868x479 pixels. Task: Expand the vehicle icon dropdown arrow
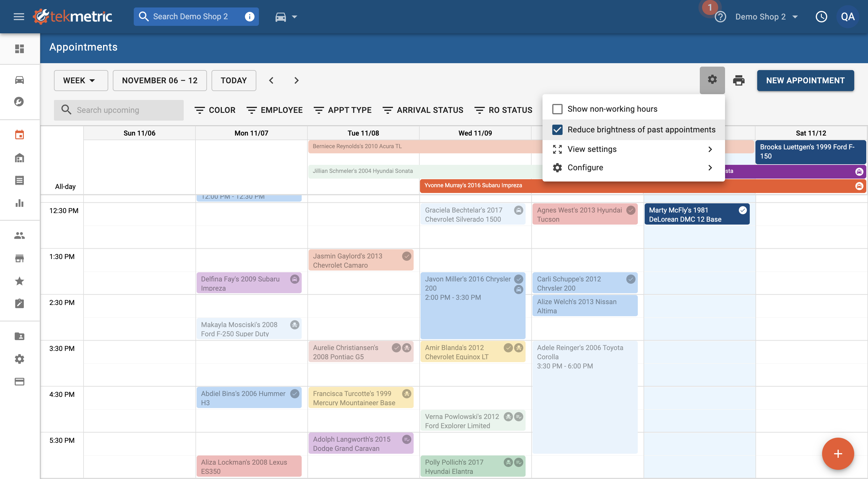294,17
